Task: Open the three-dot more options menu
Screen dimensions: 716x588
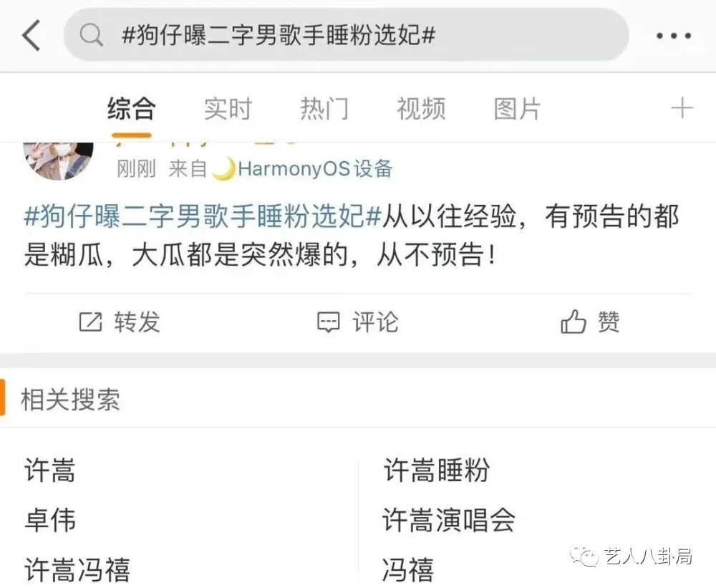Action: 674,35
